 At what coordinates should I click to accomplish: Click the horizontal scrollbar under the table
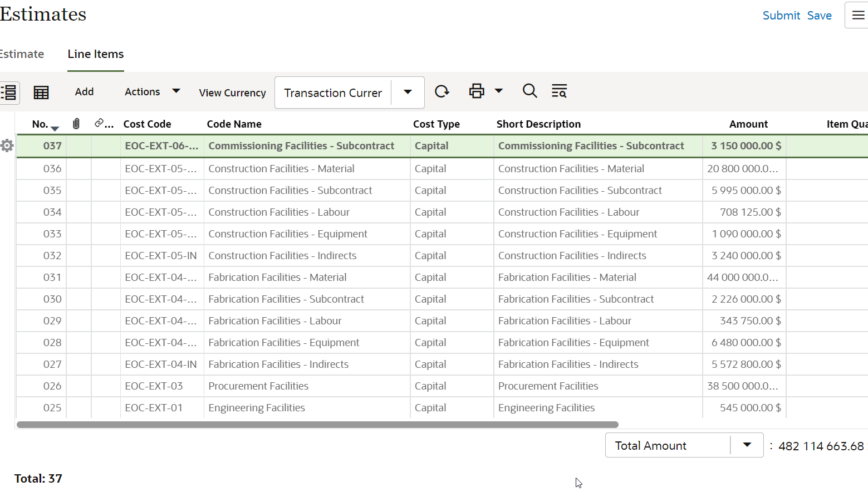click(317, 425)
